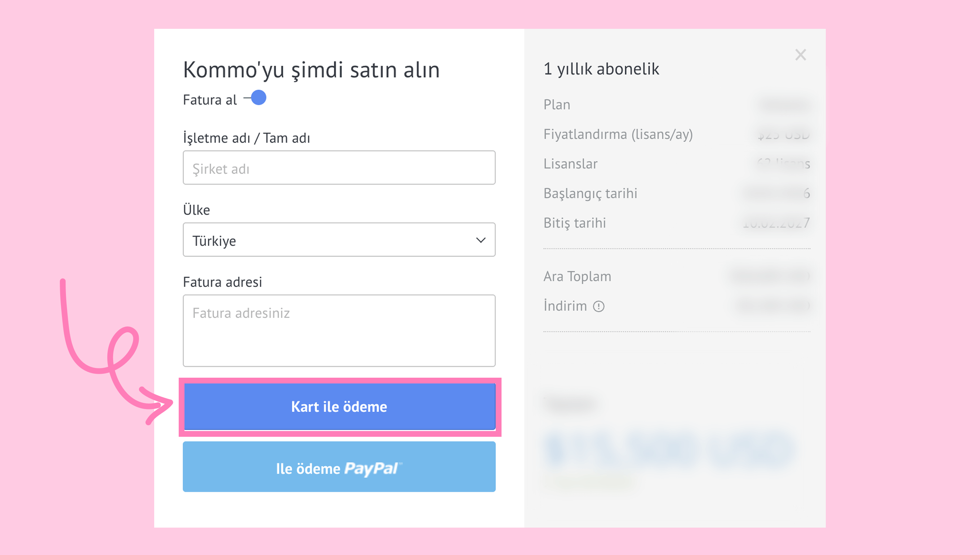Image resolution: width=980 pixels, height=555 pixels.
Task: Click the Ülke field label
Action: click(196, 210)
